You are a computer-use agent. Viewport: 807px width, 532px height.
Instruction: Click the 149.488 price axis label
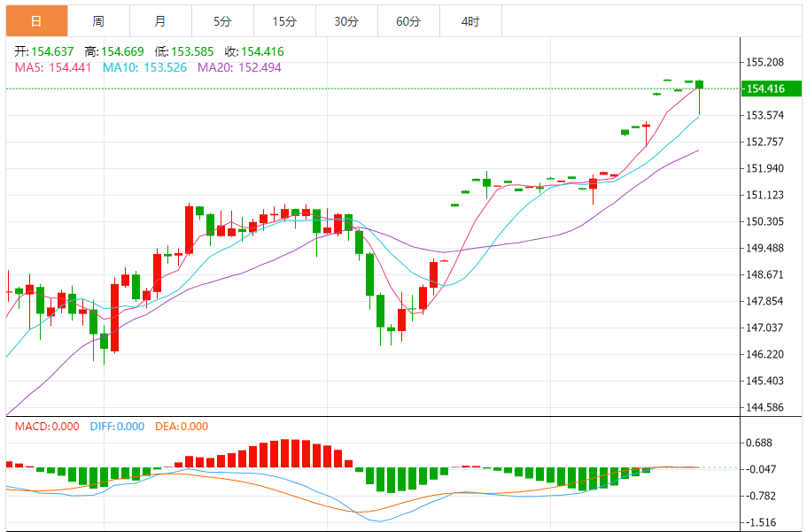(764, 248)
